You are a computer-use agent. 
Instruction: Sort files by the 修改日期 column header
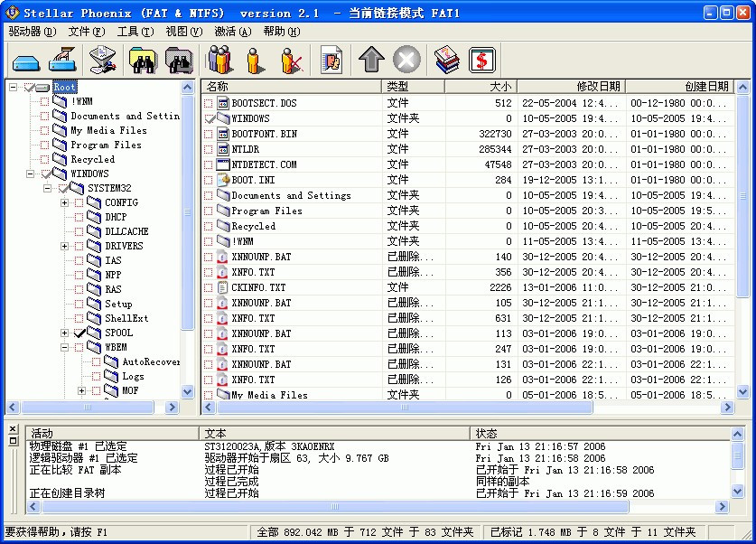(572, 87)
